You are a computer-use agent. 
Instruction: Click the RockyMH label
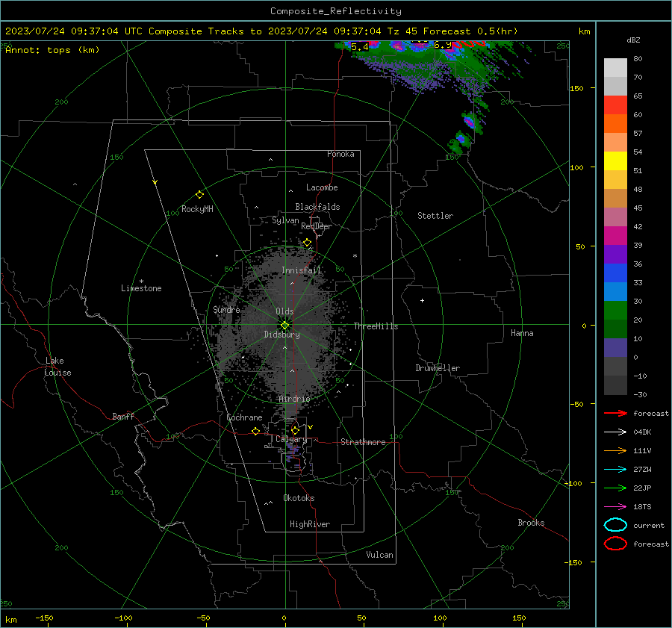tap(197, 209)
